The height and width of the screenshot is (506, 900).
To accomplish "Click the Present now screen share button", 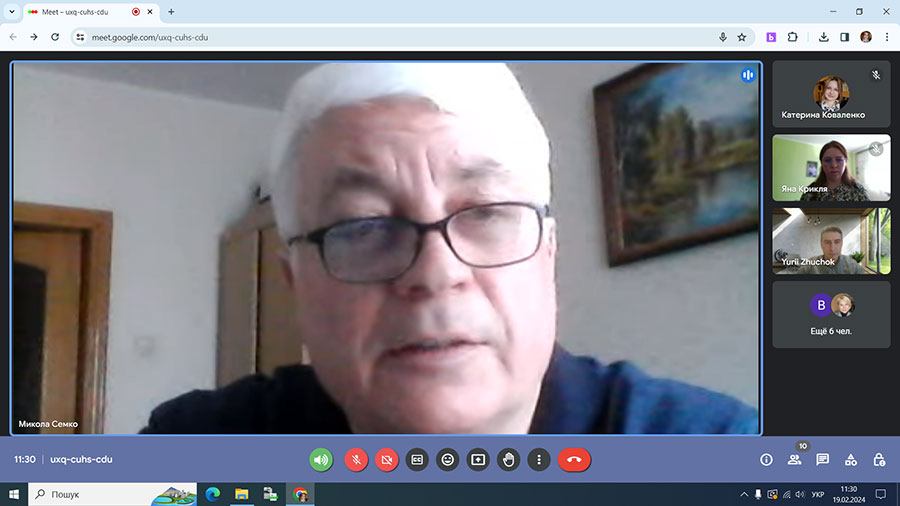I will tap(478, 460).
